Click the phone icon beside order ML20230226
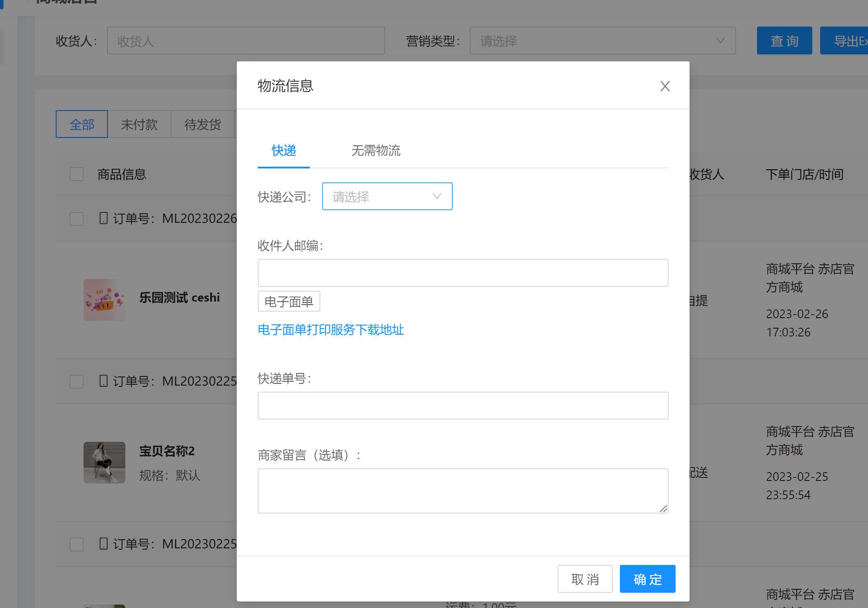 tap(103, 218)
